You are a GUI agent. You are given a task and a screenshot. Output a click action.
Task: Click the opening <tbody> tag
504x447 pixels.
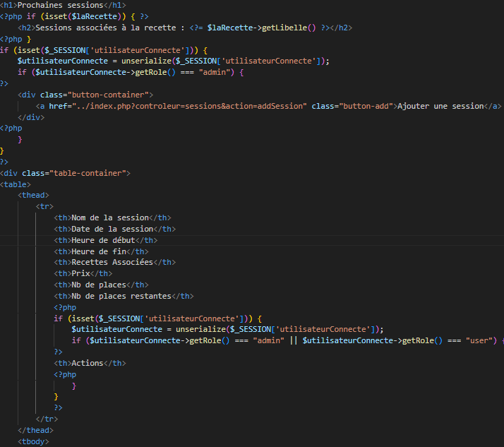pos(33,442)
